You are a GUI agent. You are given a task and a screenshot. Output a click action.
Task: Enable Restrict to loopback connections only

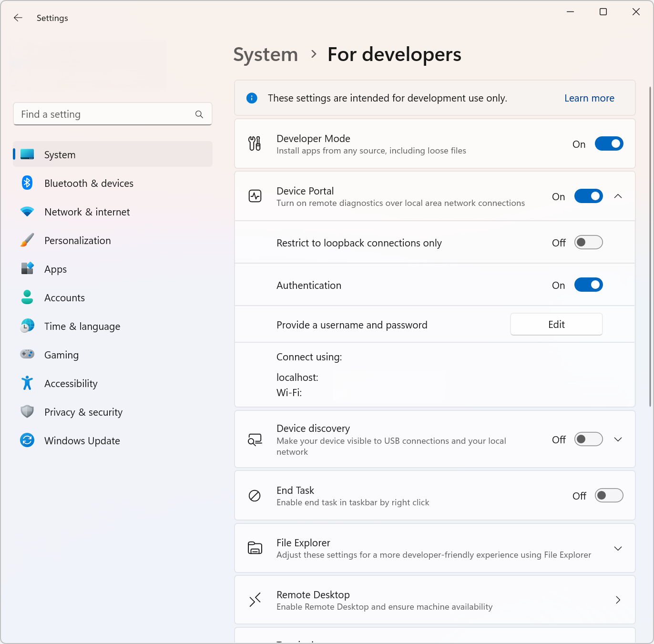(x=588, y=242)
